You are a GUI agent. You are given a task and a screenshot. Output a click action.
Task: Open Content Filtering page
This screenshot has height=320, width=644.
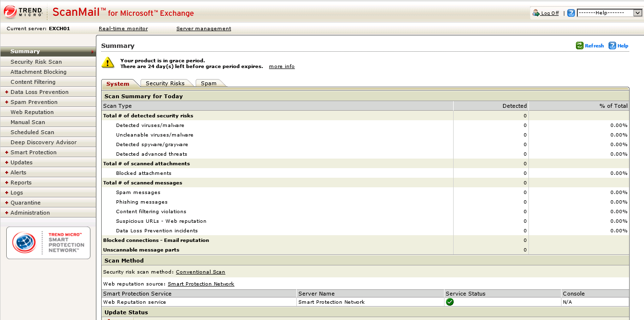tap(48, 82)
